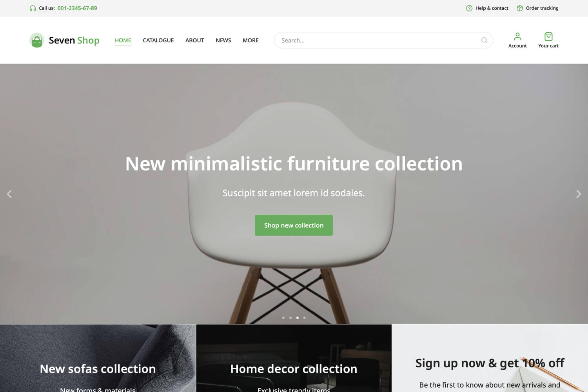Click the headphones Call us icon

point(33,8)
